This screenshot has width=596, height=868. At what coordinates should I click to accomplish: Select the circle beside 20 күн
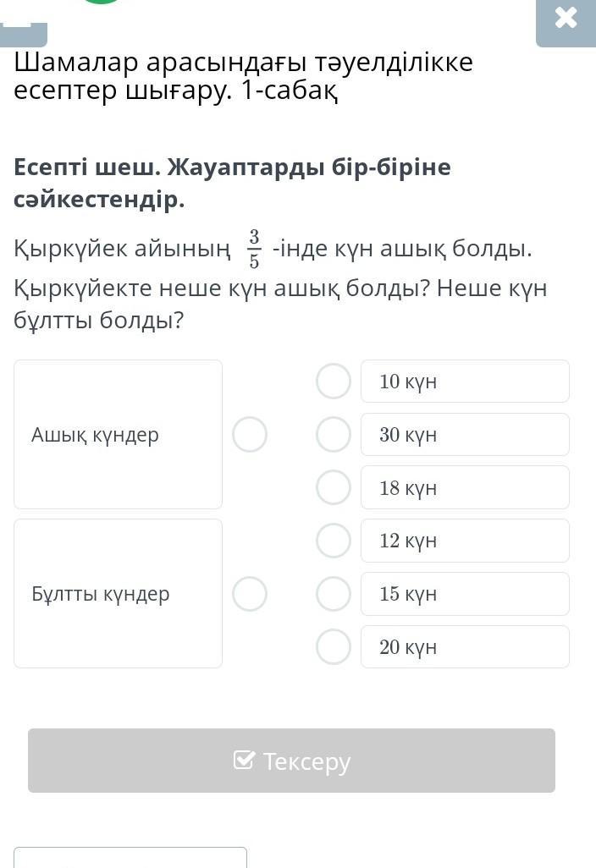(x=334, y=646)
